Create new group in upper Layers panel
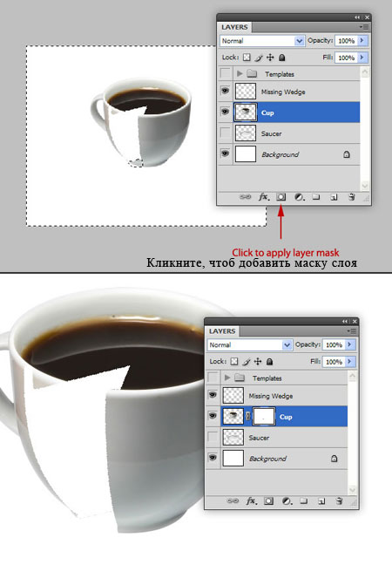392x565 pixels. pyautogui.click(x=315, y=197)
